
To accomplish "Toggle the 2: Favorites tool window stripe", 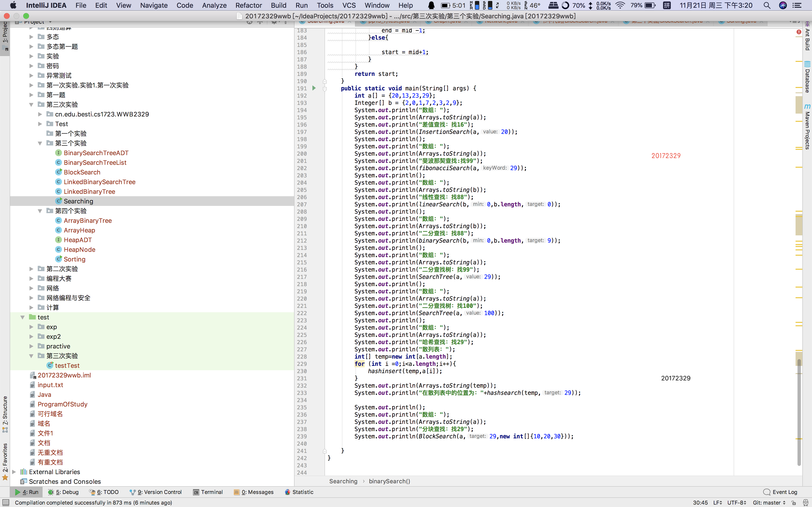I will click(x=5, y=462).
